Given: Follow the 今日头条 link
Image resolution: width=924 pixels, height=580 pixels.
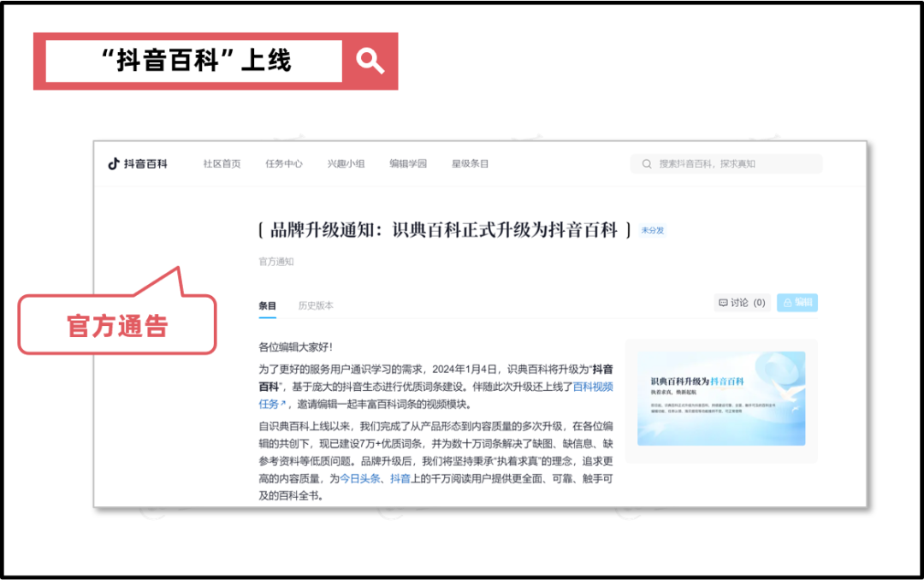Looking at the screenshot, I should 360,478.
